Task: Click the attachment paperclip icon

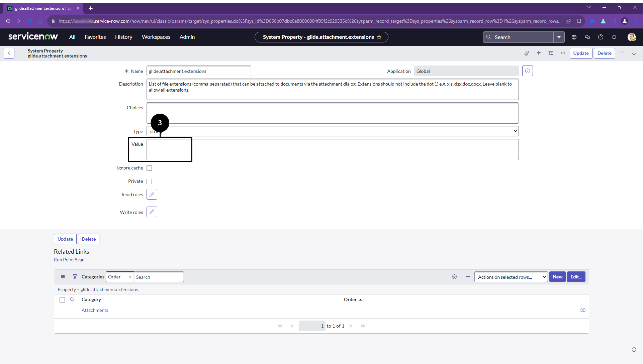Action: [527, 53]
